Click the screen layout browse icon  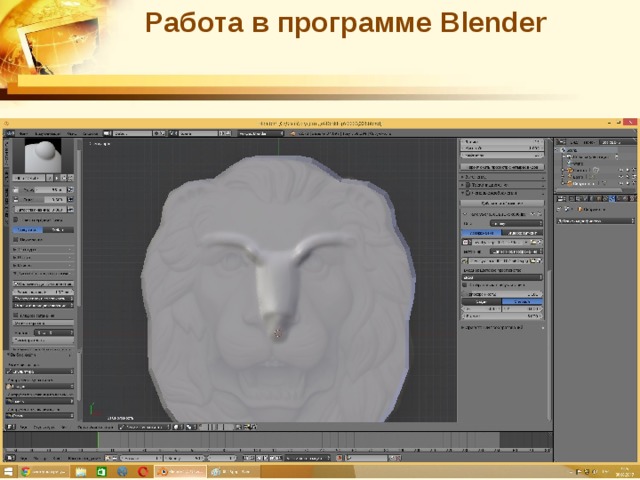[107, 133]
